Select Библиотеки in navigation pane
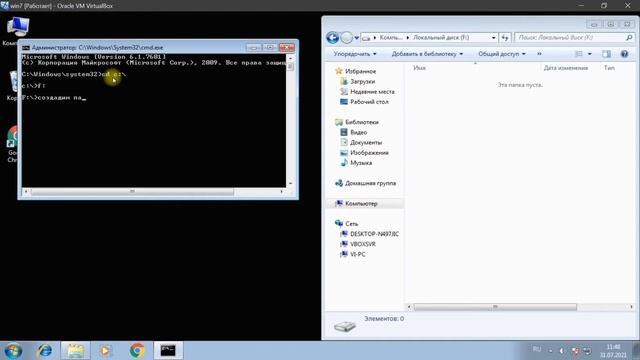 pos(362,122)
